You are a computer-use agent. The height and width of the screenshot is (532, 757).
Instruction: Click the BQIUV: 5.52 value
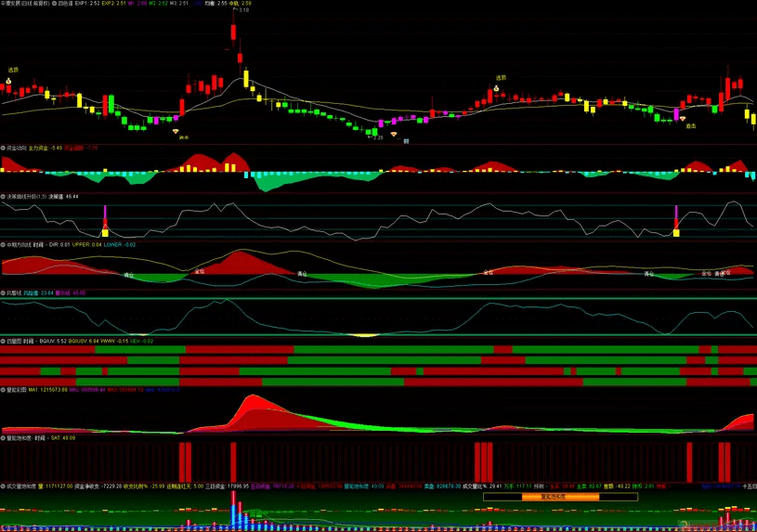(53, 342)
